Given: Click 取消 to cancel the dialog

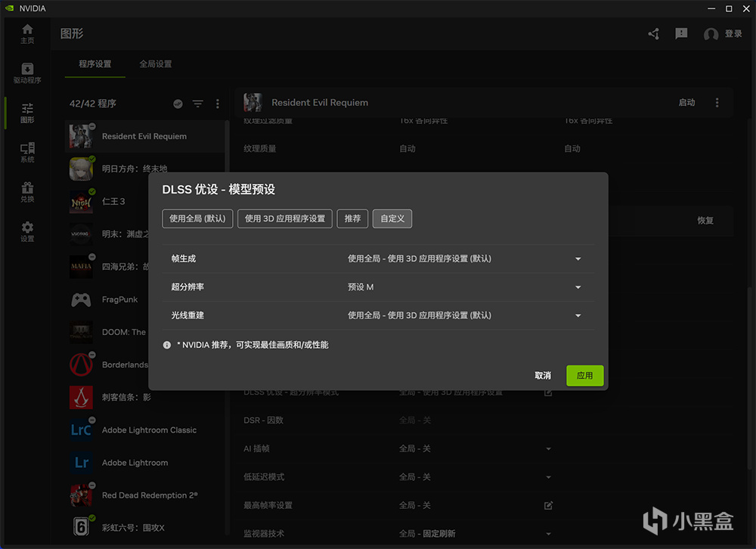Looking at the screenshot, I should point(542,375).
